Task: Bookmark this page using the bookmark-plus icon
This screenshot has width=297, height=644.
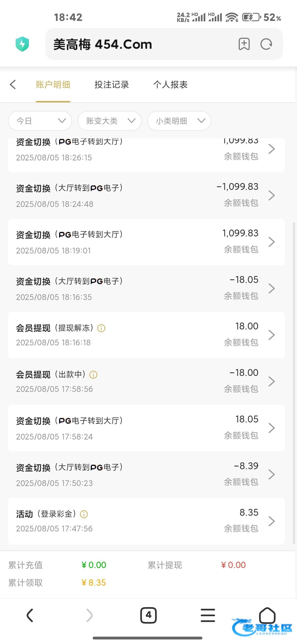Action: [x=244, y=44]
